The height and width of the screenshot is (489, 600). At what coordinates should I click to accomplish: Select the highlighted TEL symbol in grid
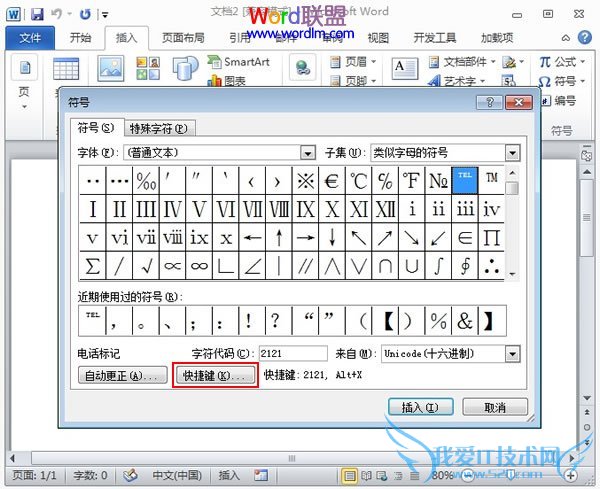(x=465, y=180)
